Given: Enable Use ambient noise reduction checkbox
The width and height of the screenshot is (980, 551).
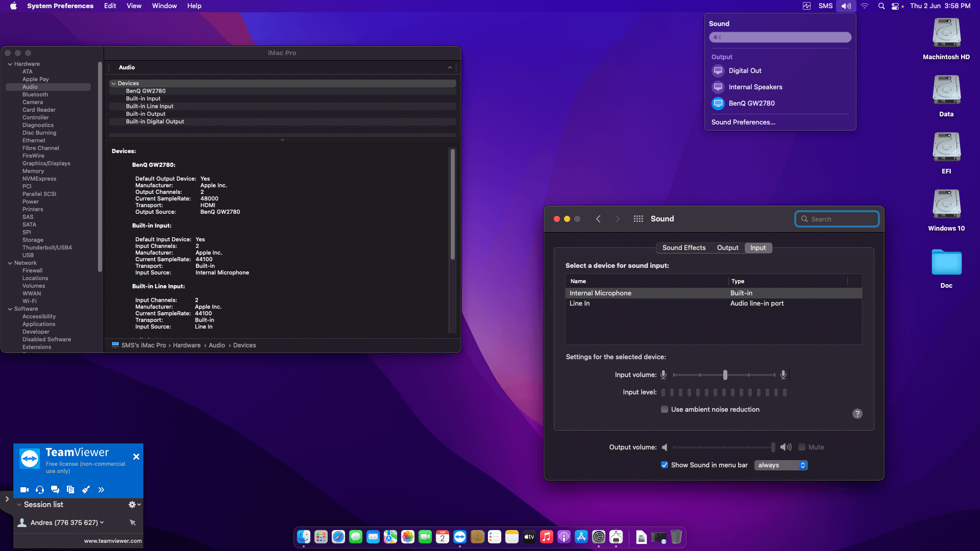Looking at the screenshot, I should (x=665, y=409).
